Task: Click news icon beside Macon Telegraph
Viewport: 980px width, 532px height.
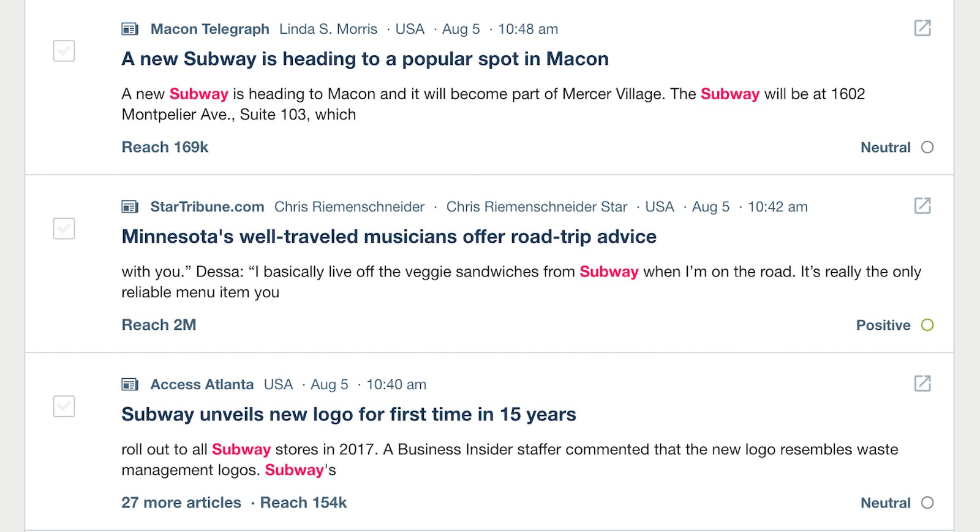Action: (x=130, y=29)
